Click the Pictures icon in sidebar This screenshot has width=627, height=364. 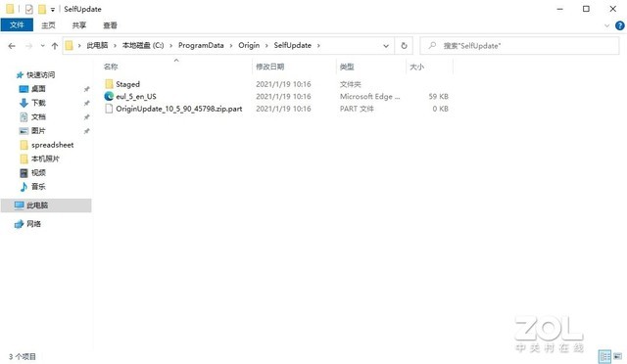24,131
